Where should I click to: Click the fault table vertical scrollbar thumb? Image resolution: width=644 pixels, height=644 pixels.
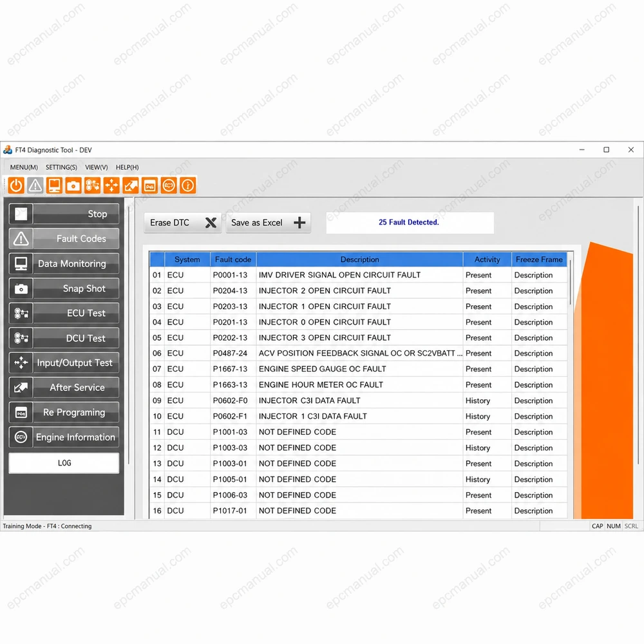570,282
